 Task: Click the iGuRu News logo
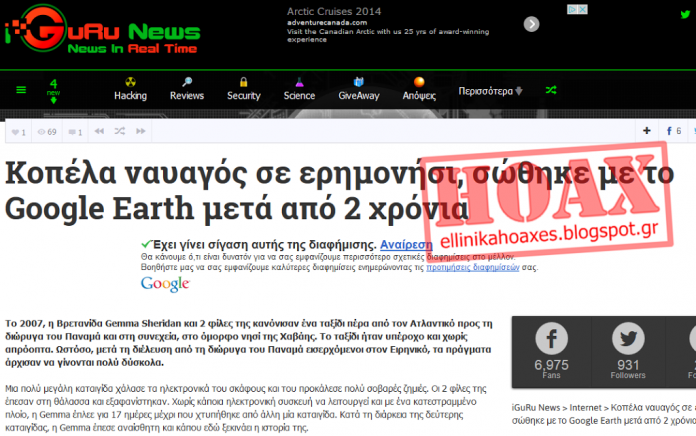click(x=103, y=30)
